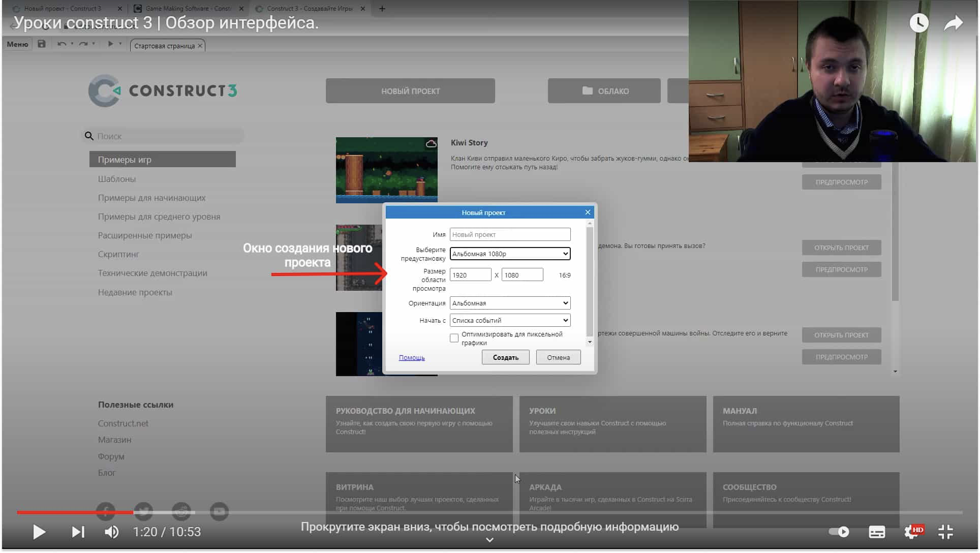The image size is (980, 553).
Task: Expand the preview options dropdown arrow
Action: (120, 44)
